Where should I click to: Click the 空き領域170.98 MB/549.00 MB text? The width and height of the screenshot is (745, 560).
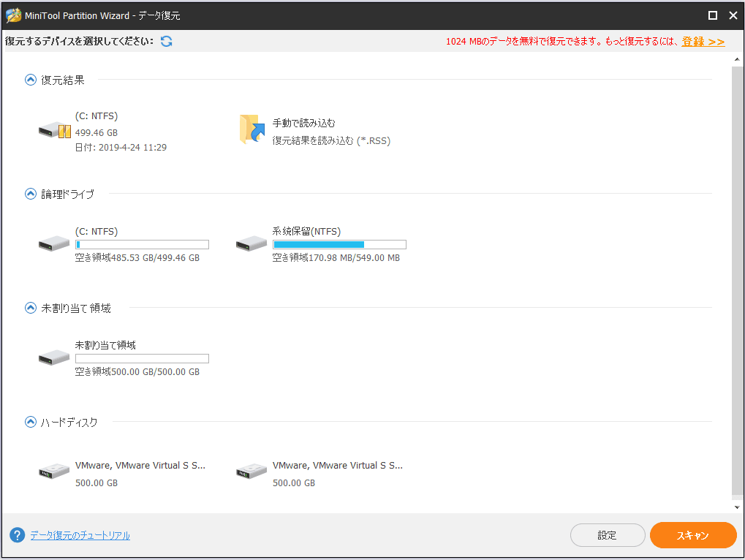tap(336, 258)
